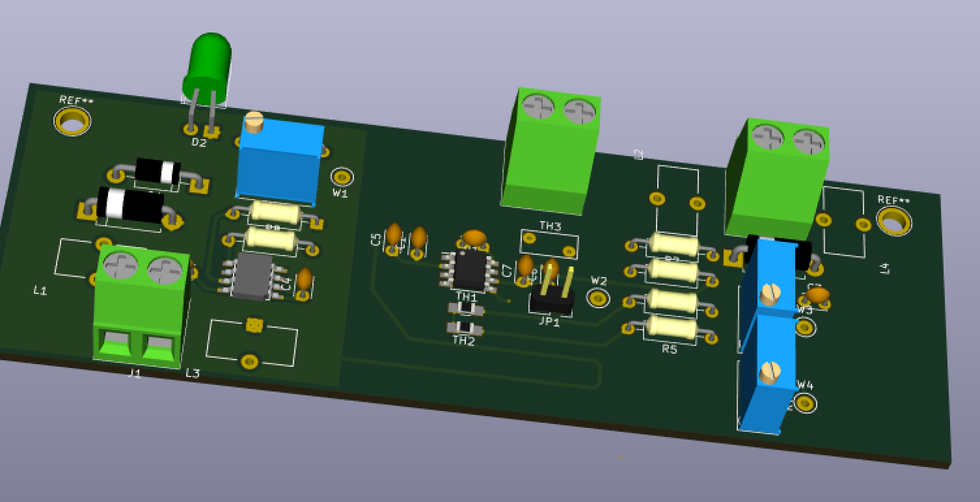Click the TH1 surface-mount thermistor
Screen dimensions: 980x502
pos(467,309)
